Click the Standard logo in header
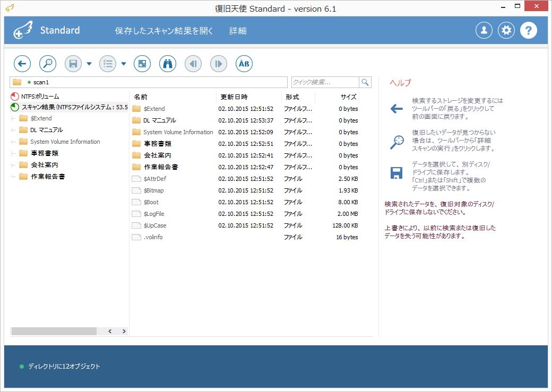Viewport: 552px width, 392px height. tap(47, 30)
